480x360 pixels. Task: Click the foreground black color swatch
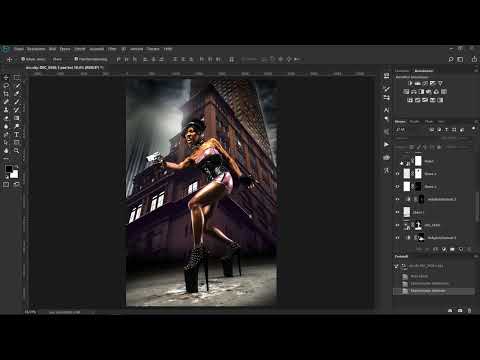tap(9, 169)
